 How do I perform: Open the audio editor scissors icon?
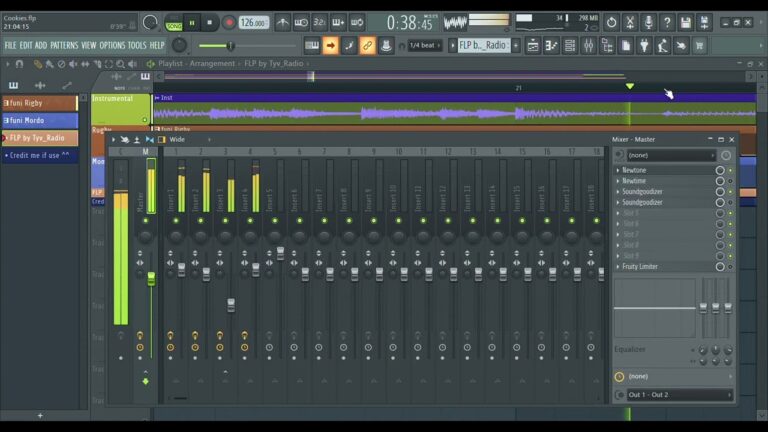[x=630, y=23]
